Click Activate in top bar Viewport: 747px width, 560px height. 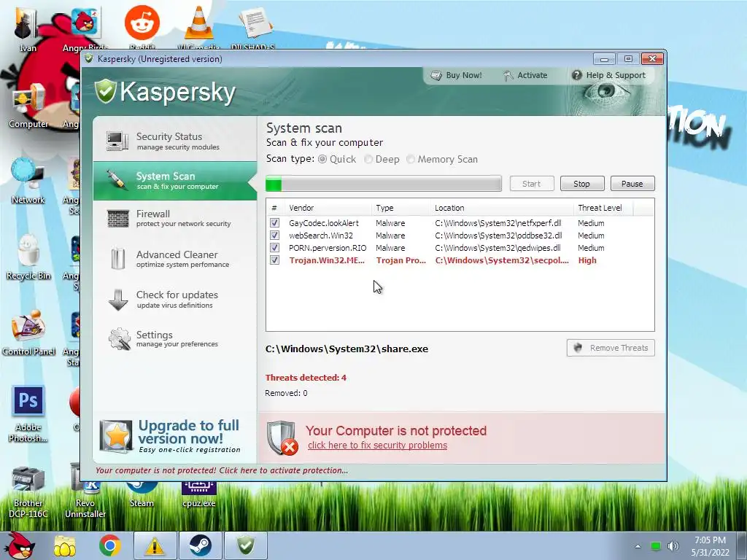click(525, 75)
